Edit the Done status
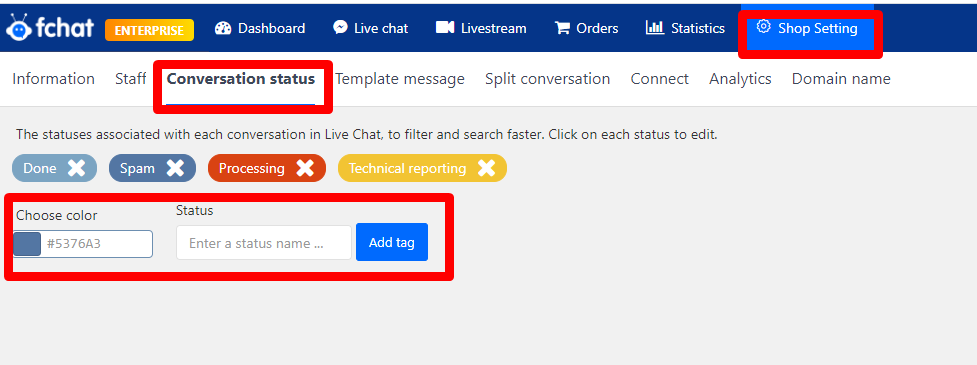Screen dimensions: 977x365 click(x=40, y=168)
